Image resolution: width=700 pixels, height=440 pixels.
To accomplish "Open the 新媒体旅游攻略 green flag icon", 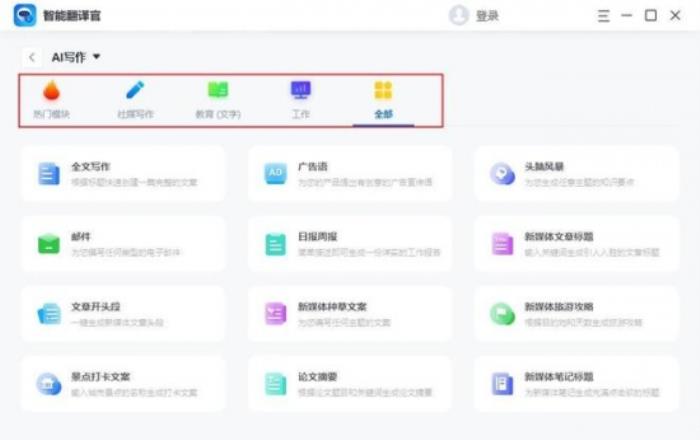I will [x=502, y=314].
